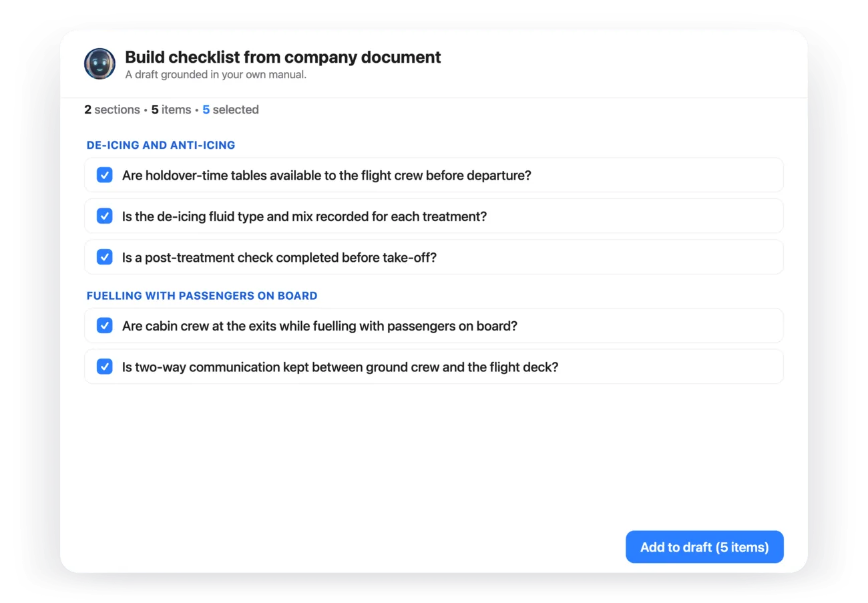Click the '5 selected' count text
This screenshot has width=868, height=603.
pos(230,110)
